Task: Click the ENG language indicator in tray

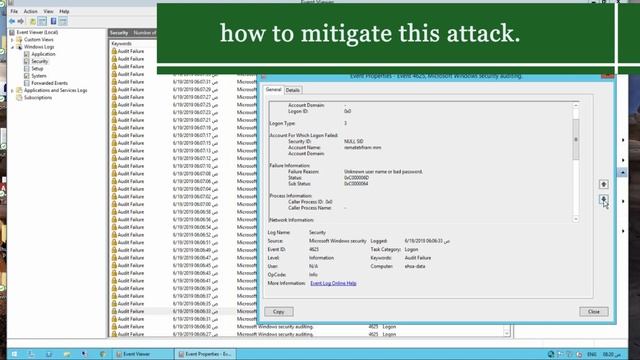Action: tap(591, 354)
